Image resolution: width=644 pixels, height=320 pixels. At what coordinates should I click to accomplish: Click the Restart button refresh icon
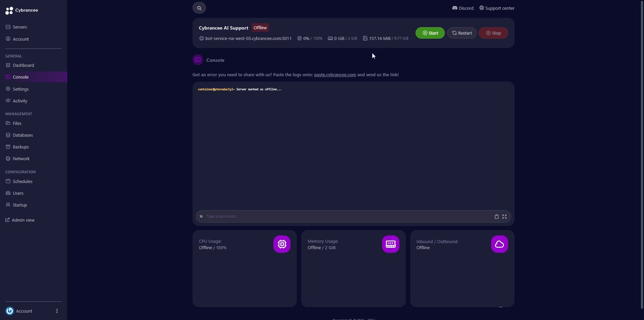tap(454, 33)
